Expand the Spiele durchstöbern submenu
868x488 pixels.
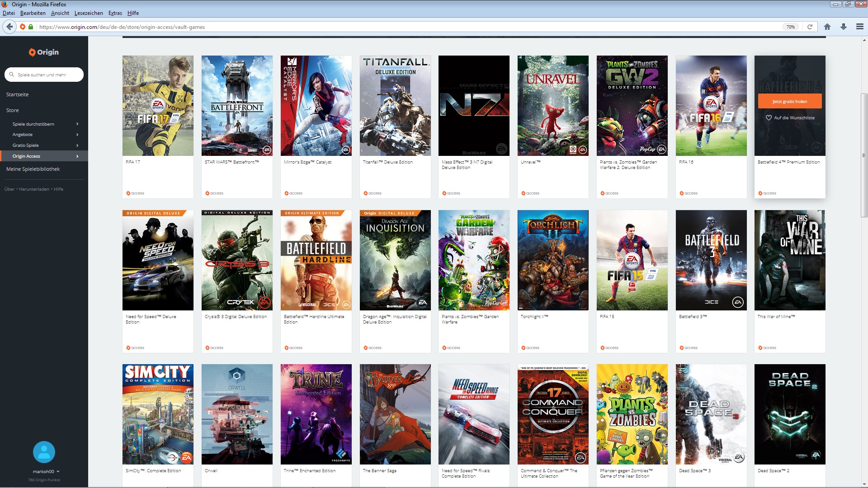click(77, 124)
